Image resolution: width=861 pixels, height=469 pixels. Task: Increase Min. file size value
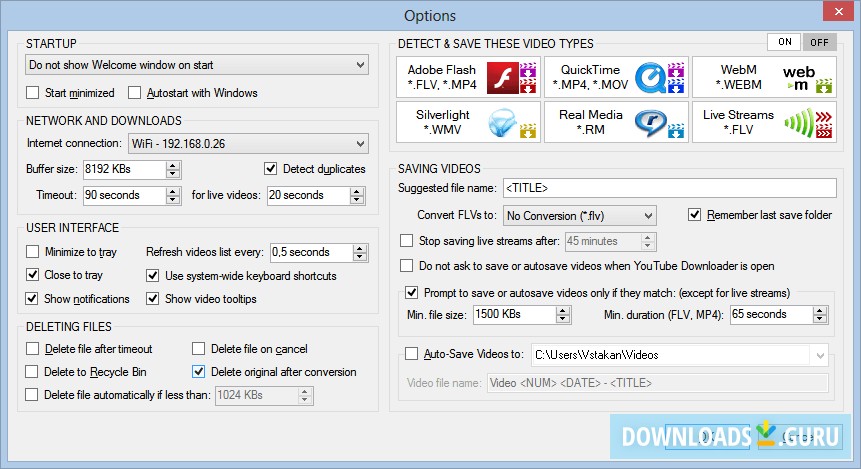(562, 311)
